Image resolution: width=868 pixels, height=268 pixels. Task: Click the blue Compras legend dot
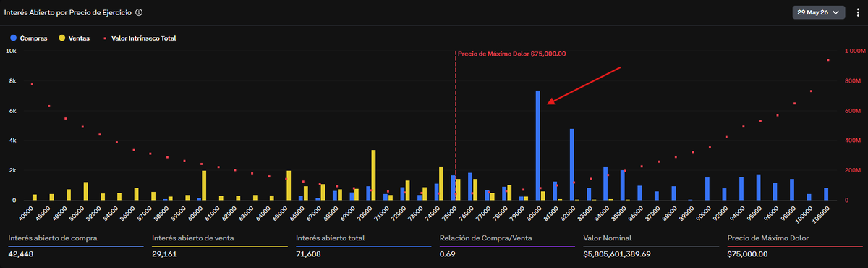tap(13, 38)
